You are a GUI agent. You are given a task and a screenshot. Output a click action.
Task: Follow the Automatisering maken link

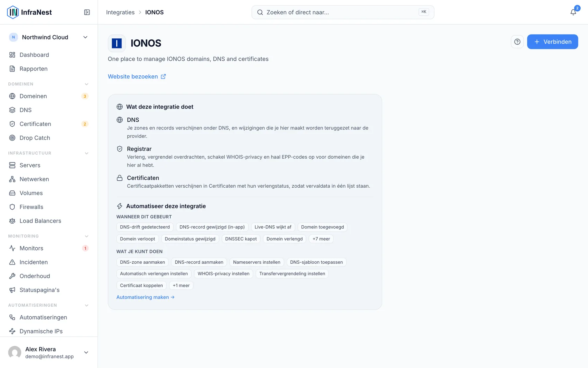click(x=145, y=297)
